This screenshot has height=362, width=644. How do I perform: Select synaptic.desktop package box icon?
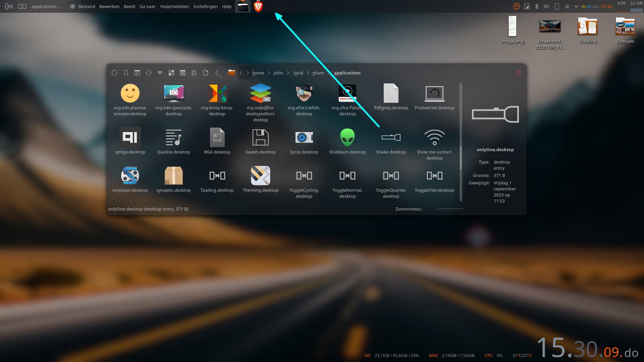[x=174, y=176]
